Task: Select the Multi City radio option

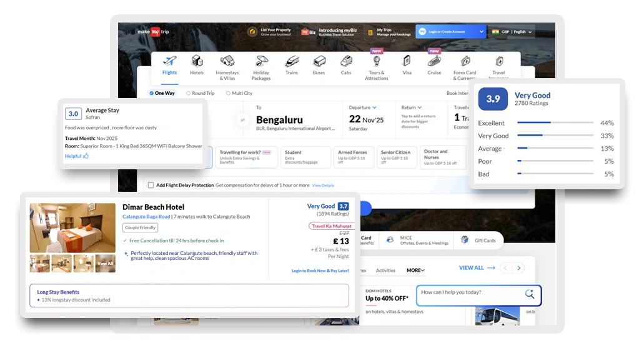Action: 228,93
